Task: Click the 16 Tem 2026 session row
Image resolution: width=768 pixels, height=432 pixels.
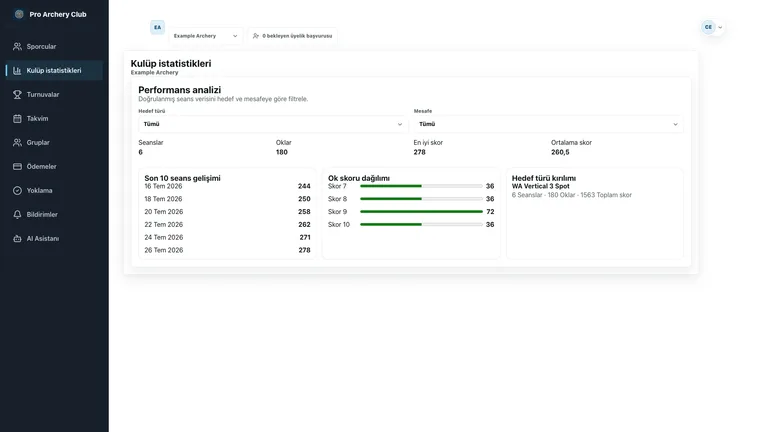Action: click(x=227, y=186)
